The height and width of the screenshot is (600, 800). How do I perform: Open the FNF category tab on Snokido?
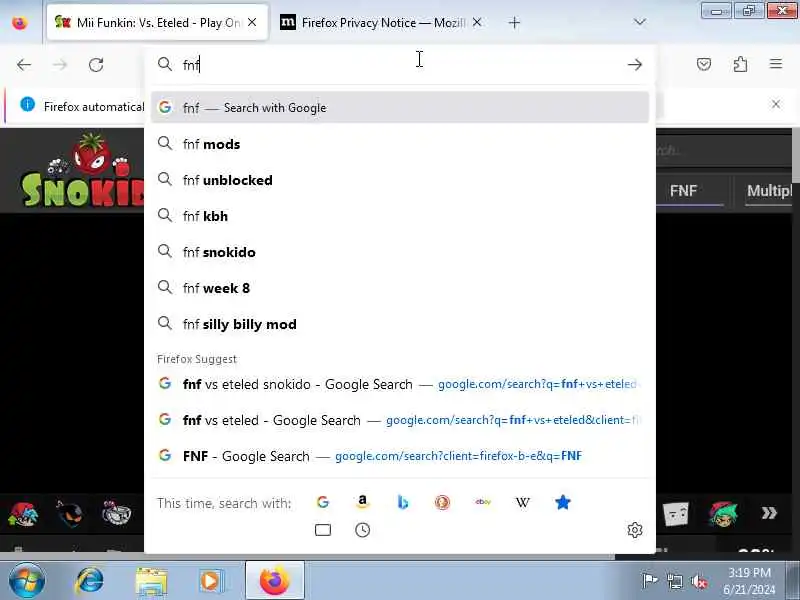point(683,191)
